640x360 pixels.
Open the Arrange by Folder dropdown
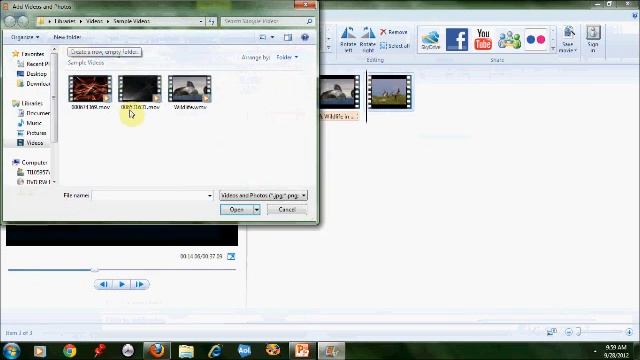[x=287, y=57]
